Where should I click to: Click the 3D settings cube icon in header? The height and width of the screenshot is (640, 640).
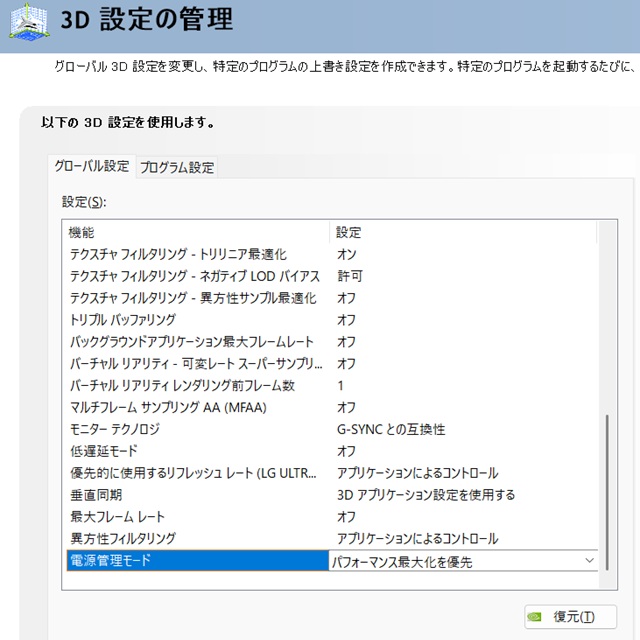tap(29, 21)
